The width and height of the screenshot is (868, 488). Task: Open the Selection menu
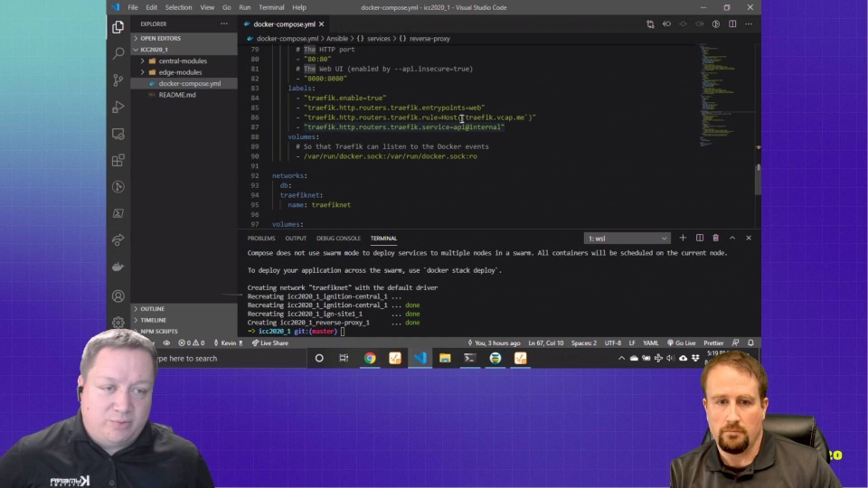(178, 7)
